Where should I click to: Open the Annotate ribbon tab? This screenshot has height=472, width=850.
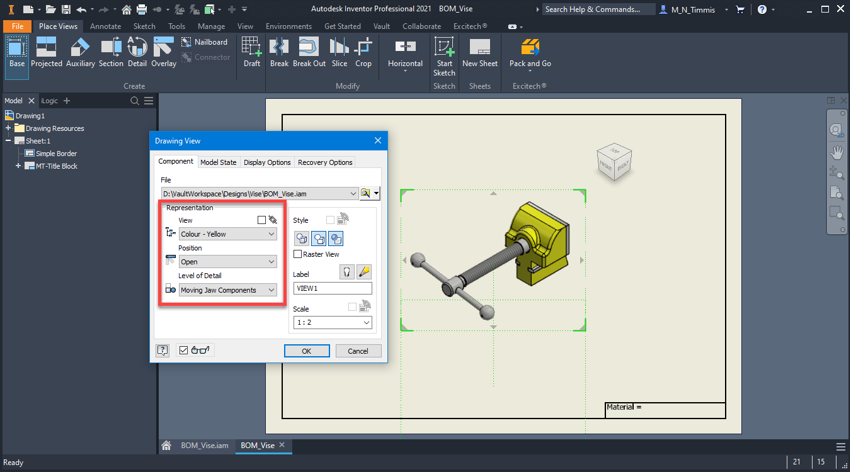(105, 26)
